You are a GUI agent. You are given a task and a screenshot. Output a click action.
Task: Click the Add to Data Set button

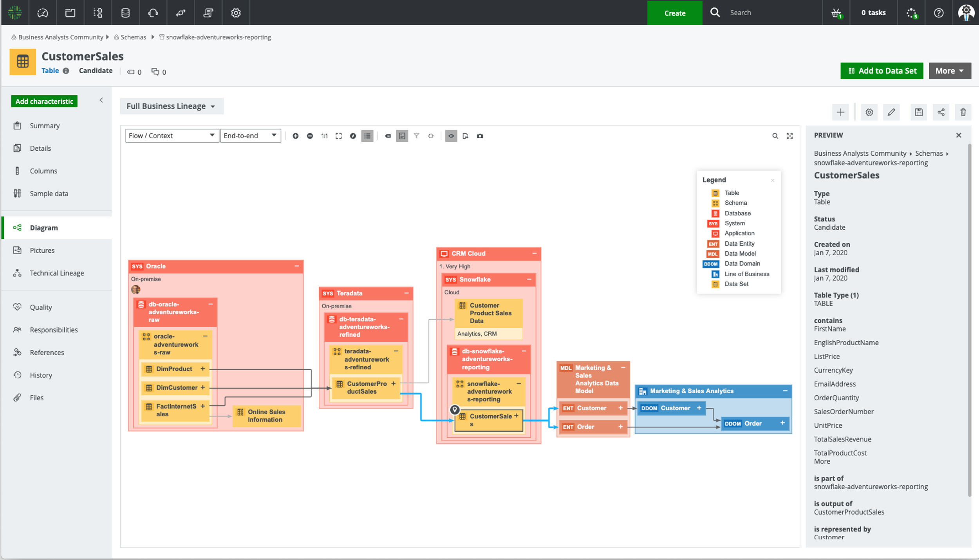(x=881, y=71)
